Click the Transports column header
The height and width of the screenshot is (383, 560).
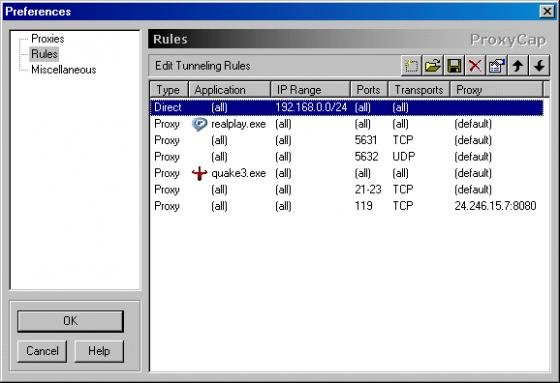419,90
